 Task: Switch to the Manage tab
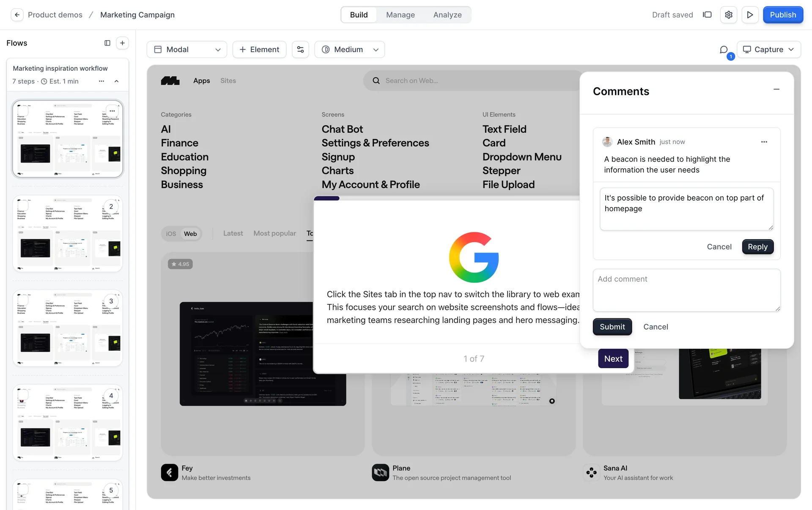coord(400,15)
